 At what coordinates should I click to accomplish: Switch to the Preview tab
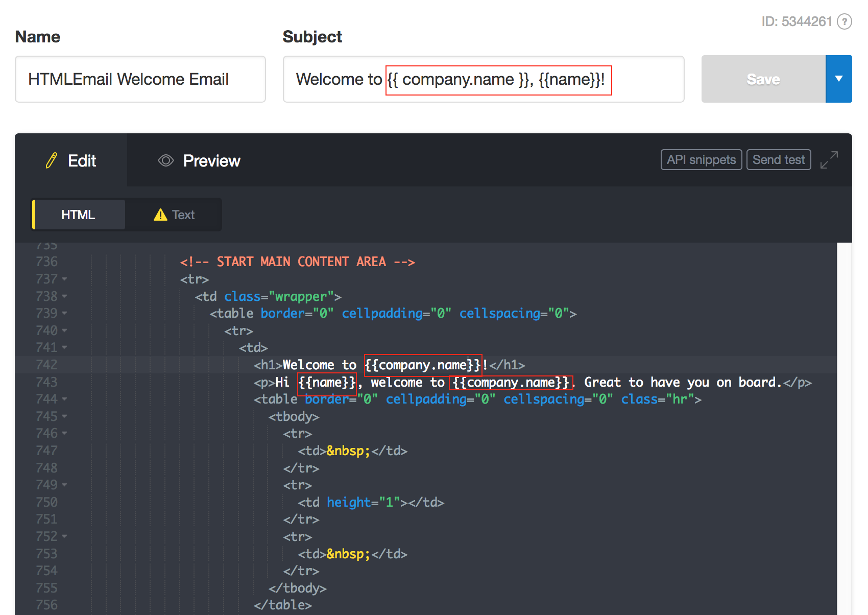[199, 160]
